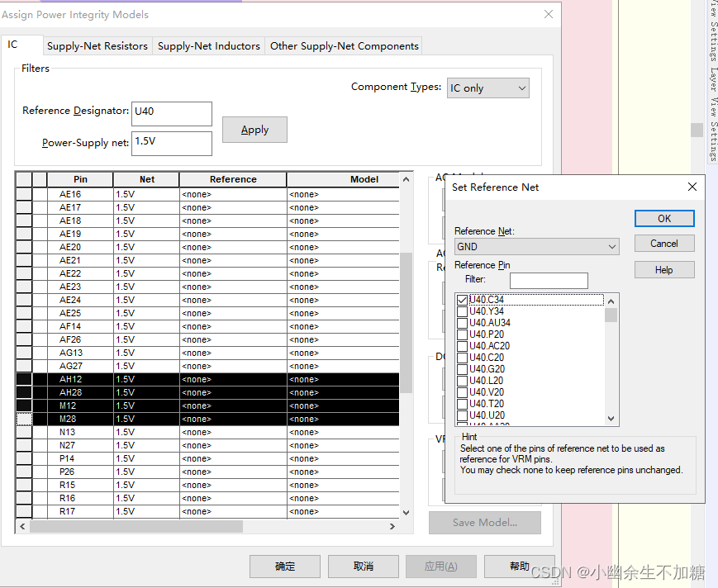The width and height of the screenshot is (718, 588).
Task: Click Cancel in Set Reference Net
Action: click(x=664, y=244)
